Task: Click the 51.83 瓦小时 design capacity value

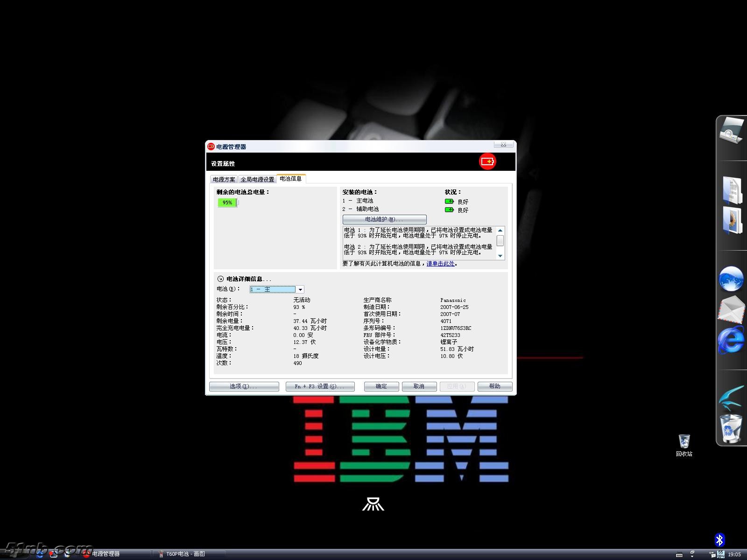Action: pyautogui.click(x=457, y=349)
